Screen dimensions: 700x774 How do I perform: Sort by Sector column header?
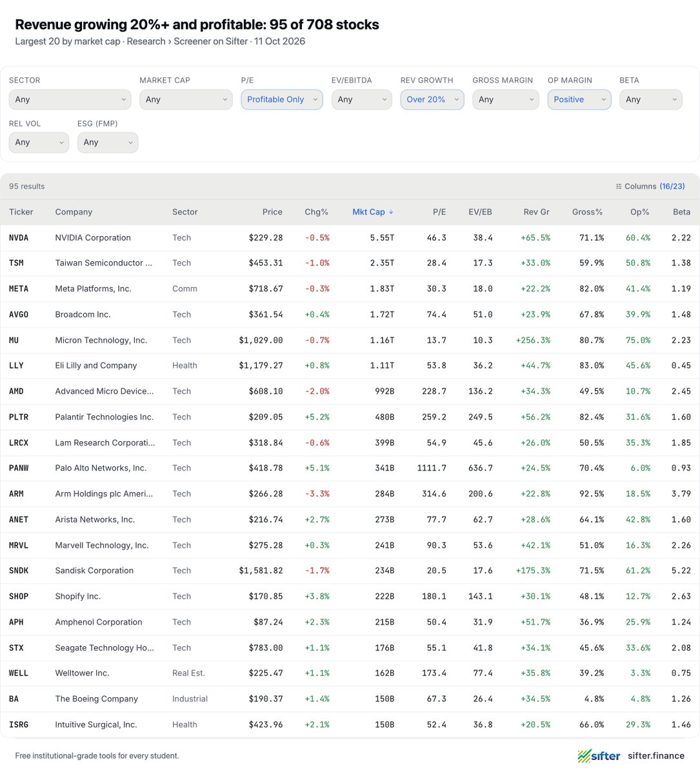[x=185, y=212]
